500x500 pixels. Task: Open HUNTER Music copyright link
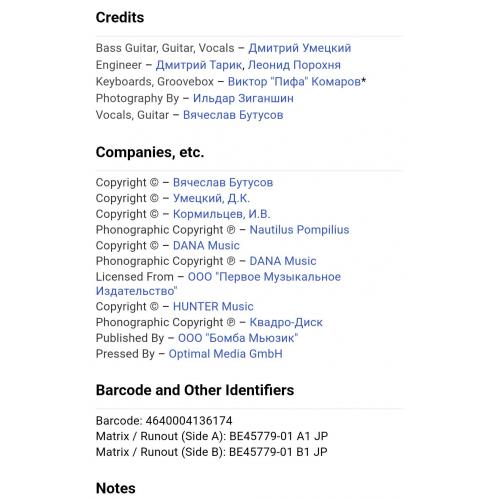pyautogui.click(x=213, y=306)
